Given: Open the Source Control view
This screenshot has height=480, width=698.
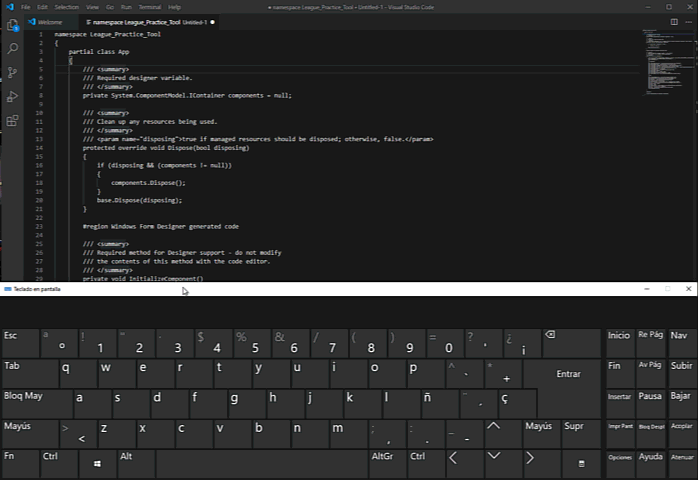Looking at the screenshot, I should click(x=13, y=72).
